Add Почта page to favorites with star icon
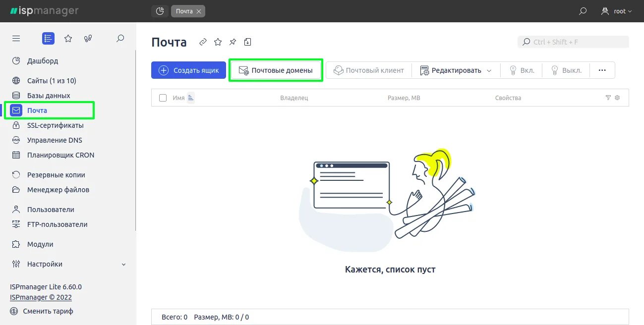The height and width of the screenshot is (325, 644). [x=218, y=42]
